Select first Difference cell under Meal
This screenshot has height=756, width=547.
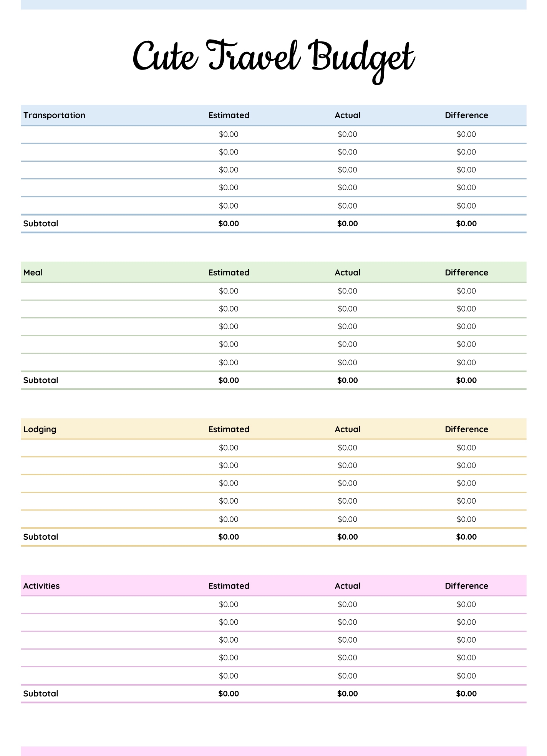[466, 291]
